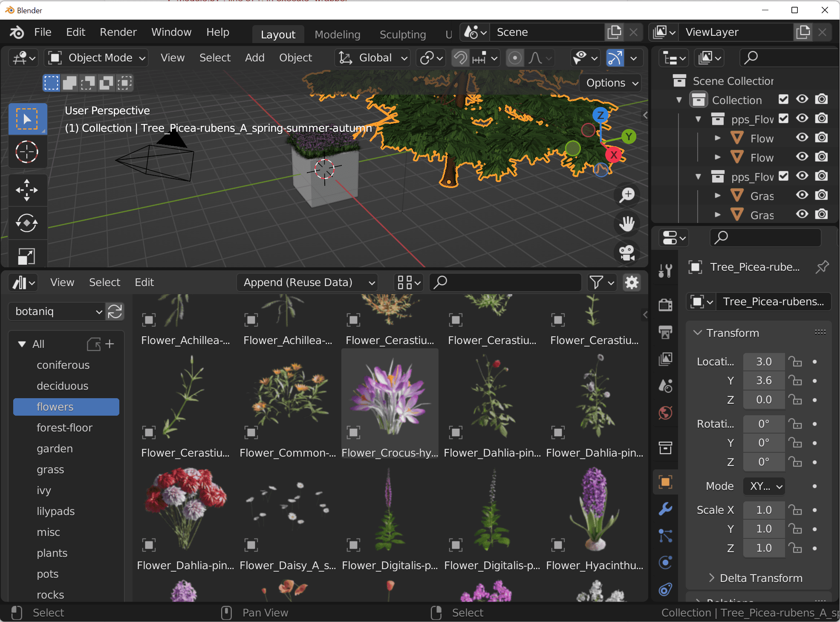Open the Window menu

(x=171, y=32)
